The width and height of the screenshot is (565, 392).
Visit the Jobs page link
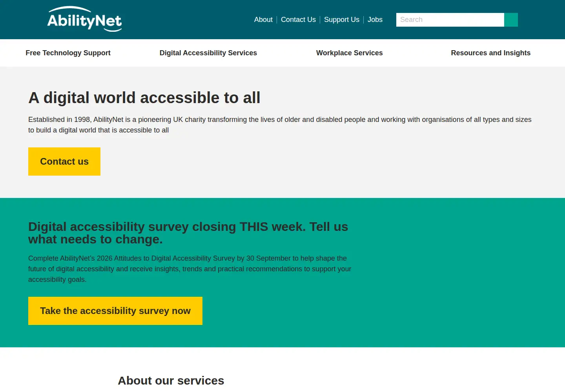coord(375,20)
